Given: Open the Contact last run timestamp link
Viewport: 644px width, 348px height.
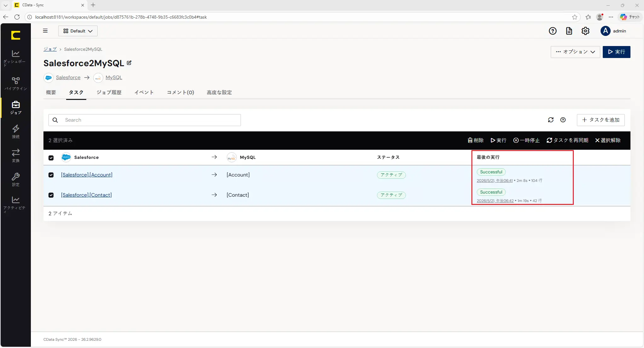Looking at the screenshot, I should point(495,201).
